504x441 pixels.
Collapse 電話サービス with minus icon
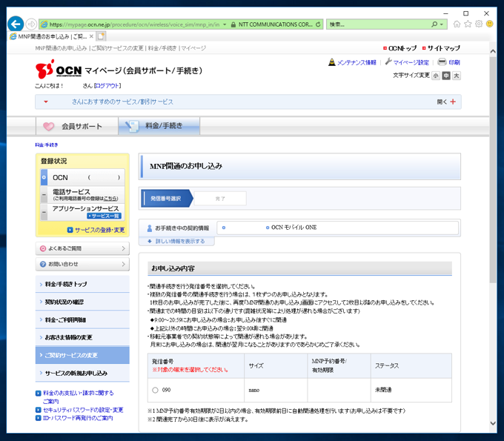pos(44,195)
